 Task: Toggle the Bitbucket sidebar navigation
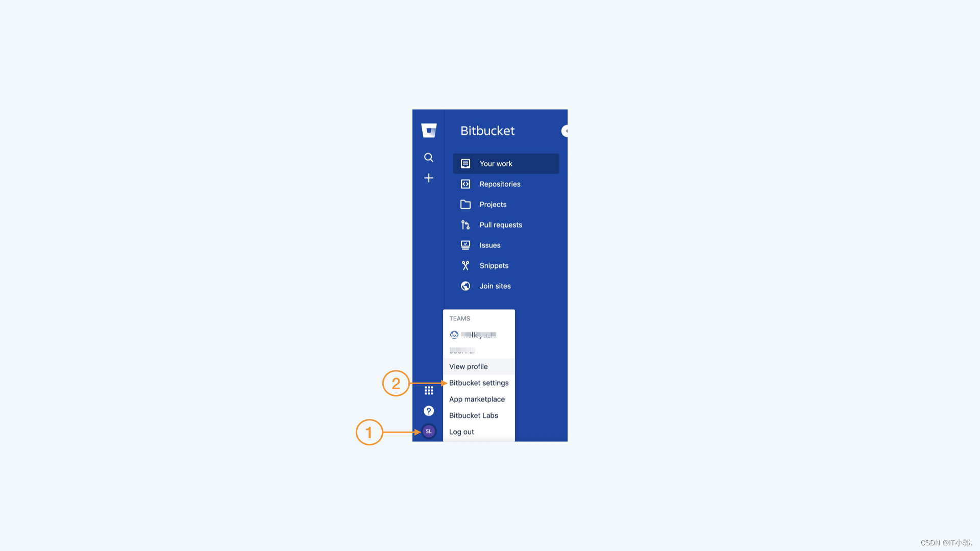pos(566,131)
